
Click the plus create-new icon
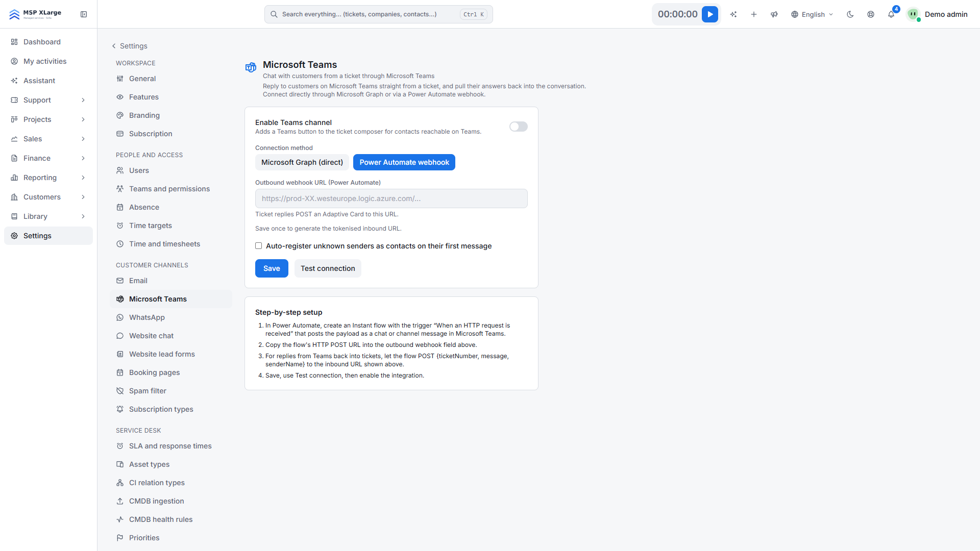click(x=754, y=14)
